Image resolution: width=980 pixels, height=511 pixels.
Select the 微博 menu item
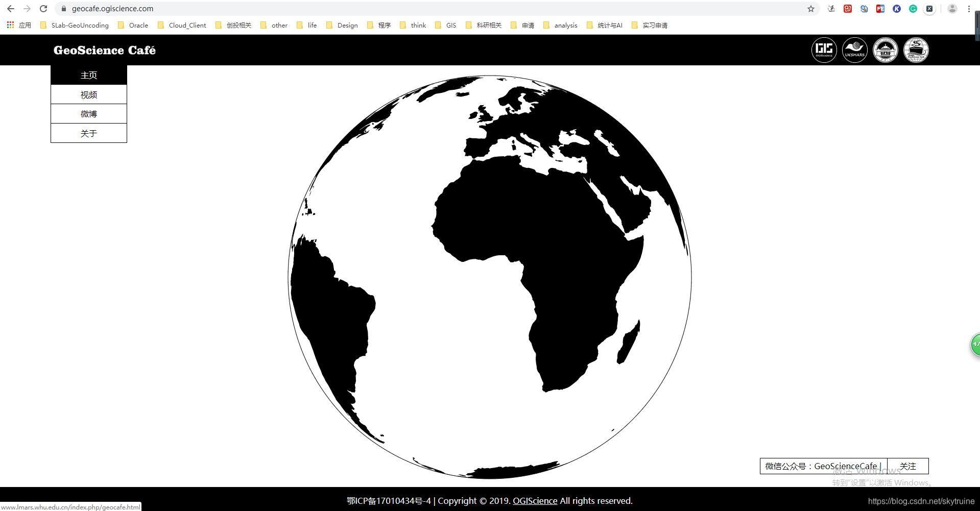[x=89, y=114]
